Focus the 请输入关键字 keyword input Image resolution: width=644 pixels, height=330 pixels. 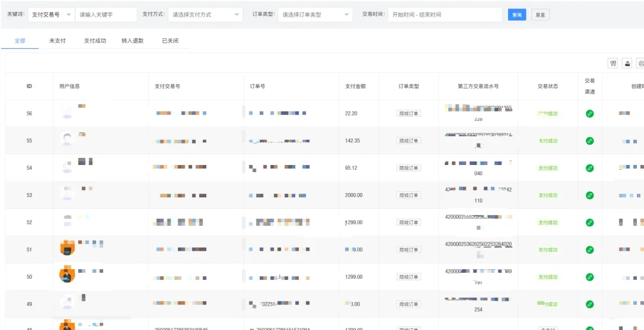click(x=106, y=14)
